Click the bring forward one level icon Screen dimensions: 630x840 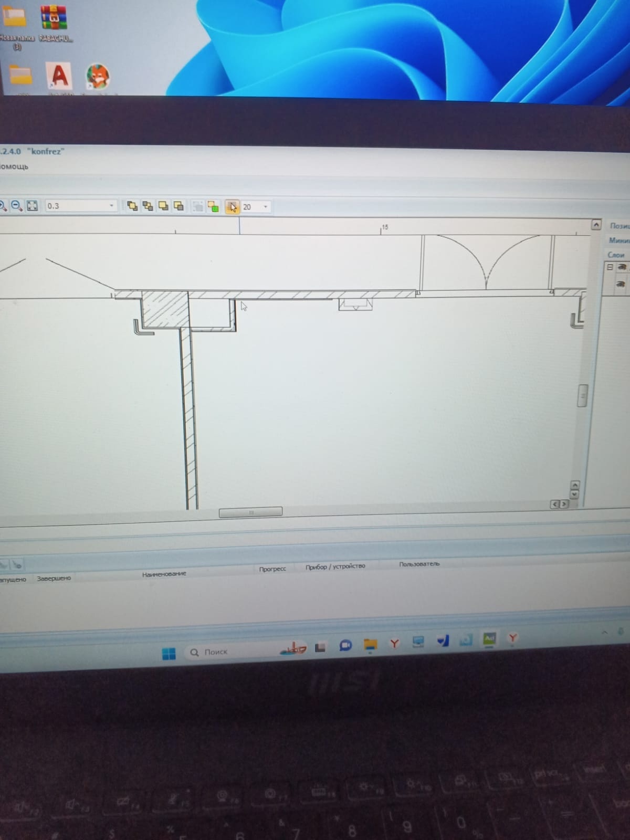(x=163, y=206)
